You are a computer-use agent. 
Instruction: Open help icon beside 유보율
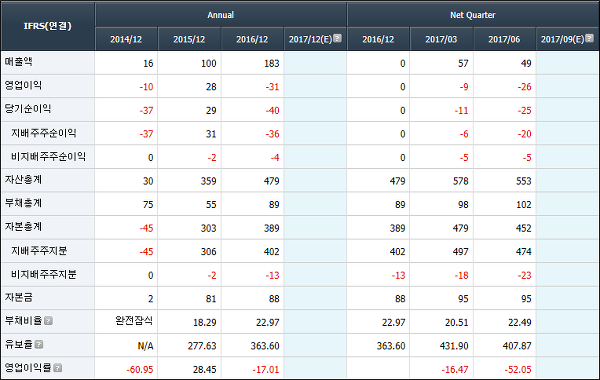pos(39,344)
